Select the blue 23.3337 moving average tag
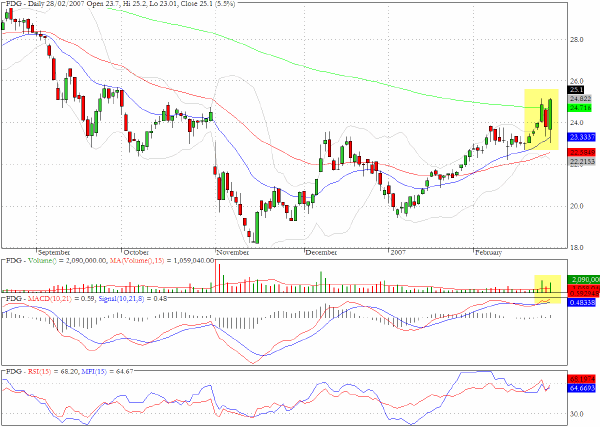The width and height of the screenshot is (600, 427). (582, 137)
